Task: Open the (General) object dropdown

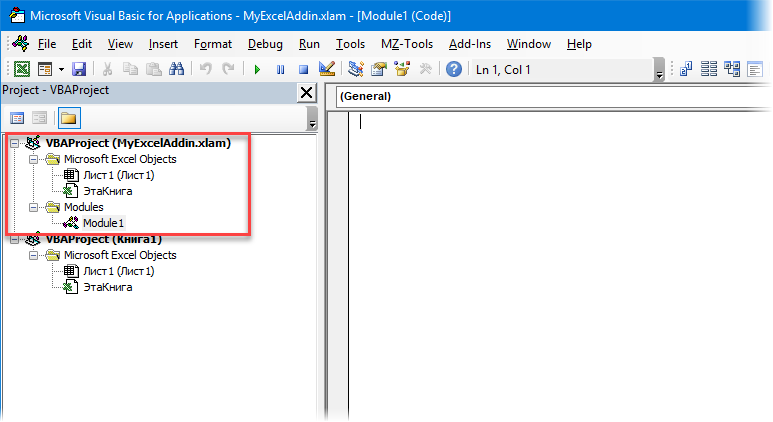Action: (553, 97)
